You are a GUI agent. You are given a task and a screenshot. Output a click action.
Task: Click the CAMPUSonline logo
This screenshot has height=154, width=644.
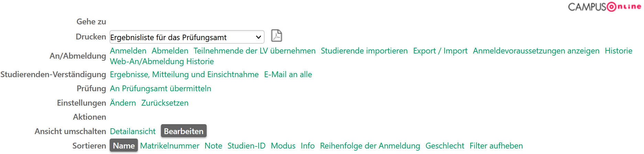(x=604, y=7)
